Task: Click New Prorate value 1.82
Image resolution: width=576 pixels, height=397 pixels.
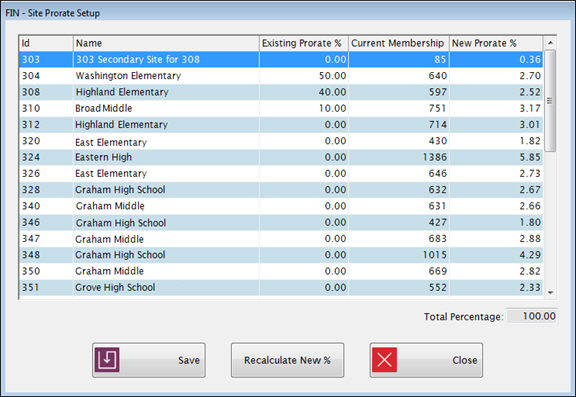Action: 530,141
